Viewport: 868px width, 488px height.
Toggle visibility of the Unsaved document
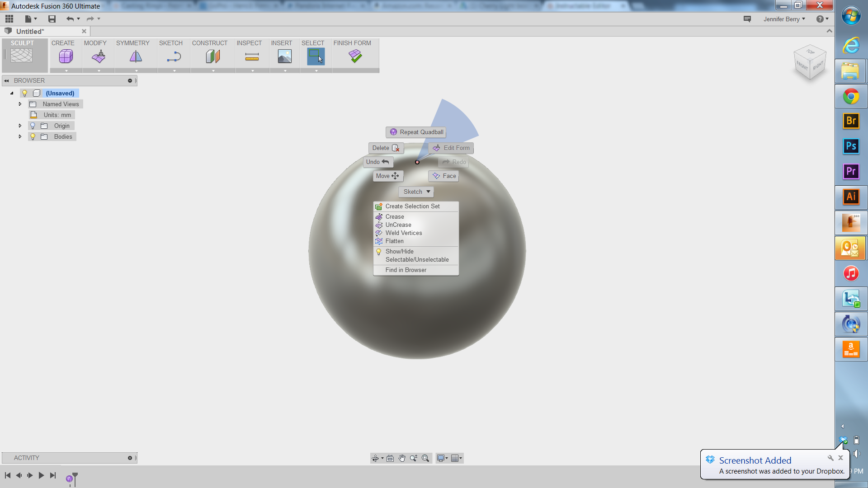(25, 93)
